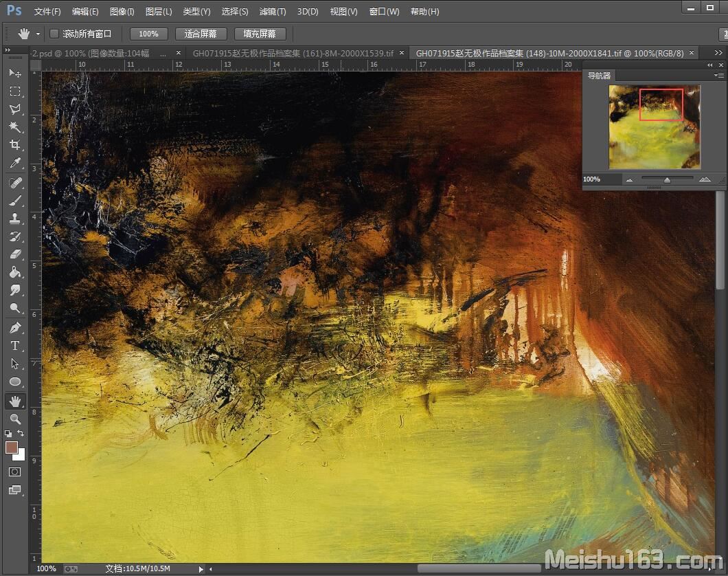Select the Brush tool

[15, 201]
